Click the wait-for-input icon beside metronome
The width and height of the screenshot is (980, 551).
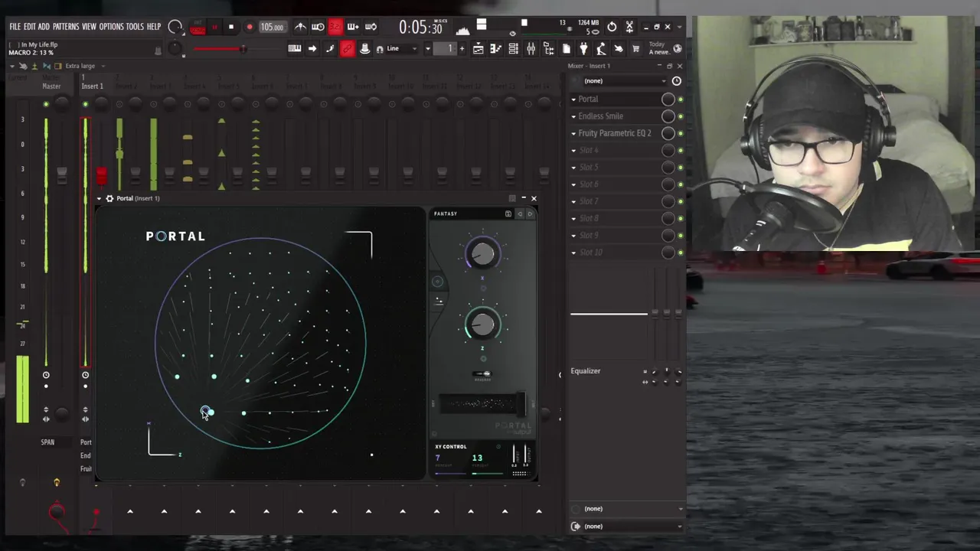point(318,27)
